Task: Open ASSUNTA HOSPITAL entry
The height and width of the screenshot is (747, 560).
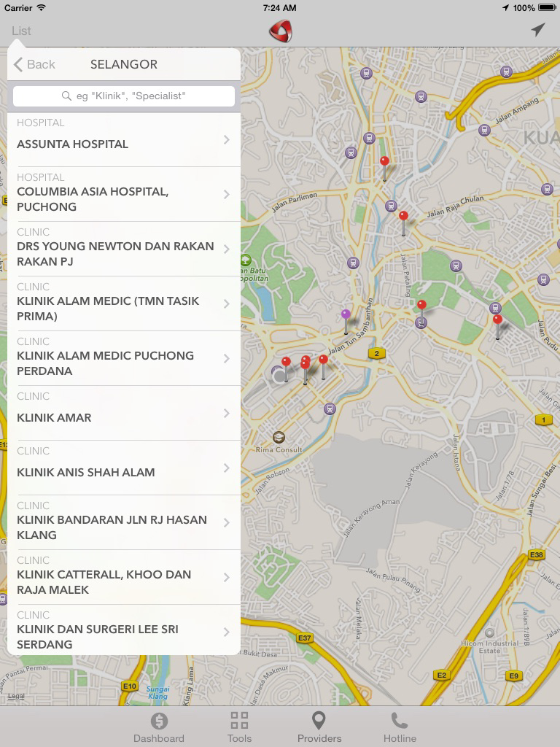Action: 124,139
